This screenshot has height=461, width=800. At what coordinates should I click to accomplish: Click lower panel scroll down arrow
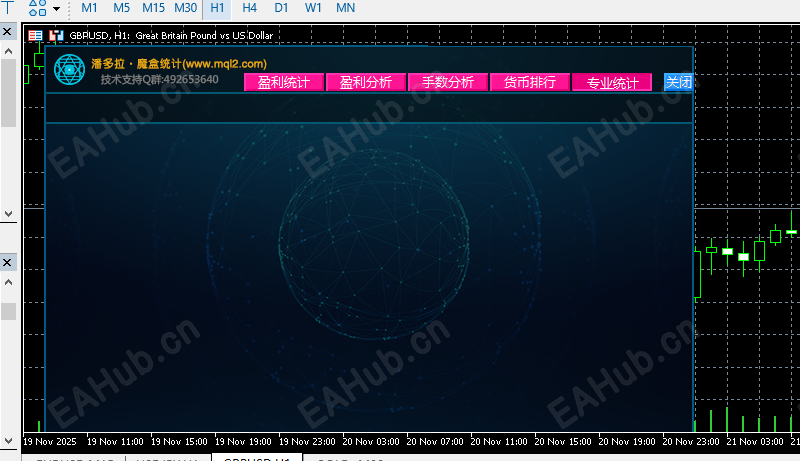click(x=8, y=441)
